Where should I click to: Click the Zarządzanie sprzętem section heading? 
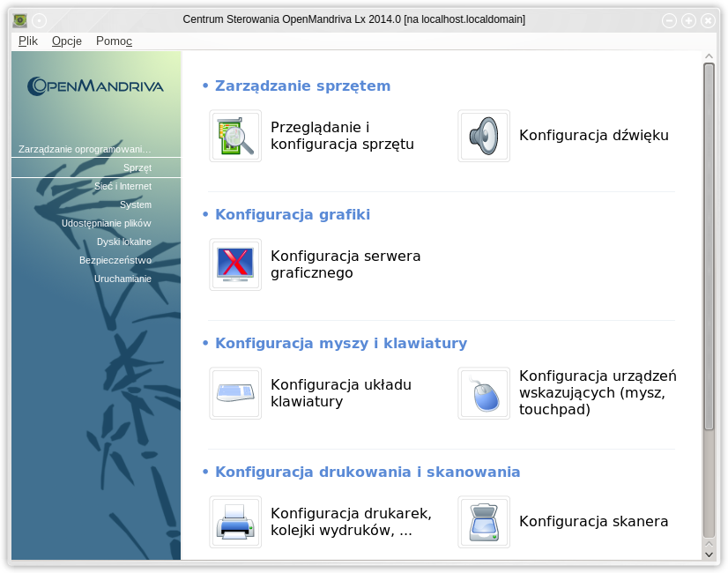pyautogui.click(x=302, y=86)
